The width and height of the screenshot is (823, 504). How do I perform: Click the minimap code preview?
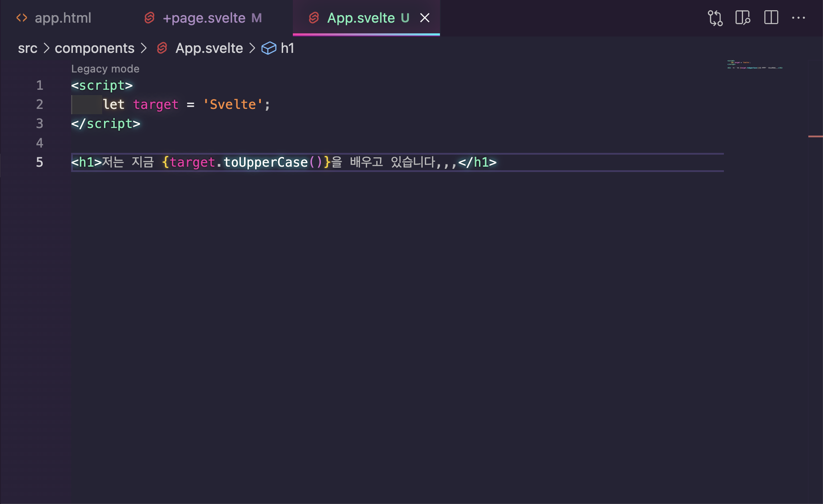(x=755, y=64)
